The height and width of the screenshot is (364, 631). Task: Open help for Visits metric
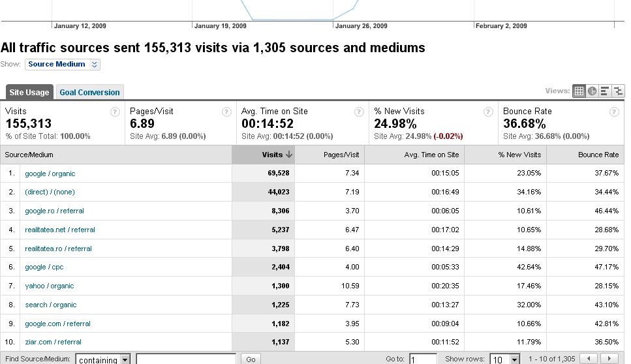click(x=115, y=112)
